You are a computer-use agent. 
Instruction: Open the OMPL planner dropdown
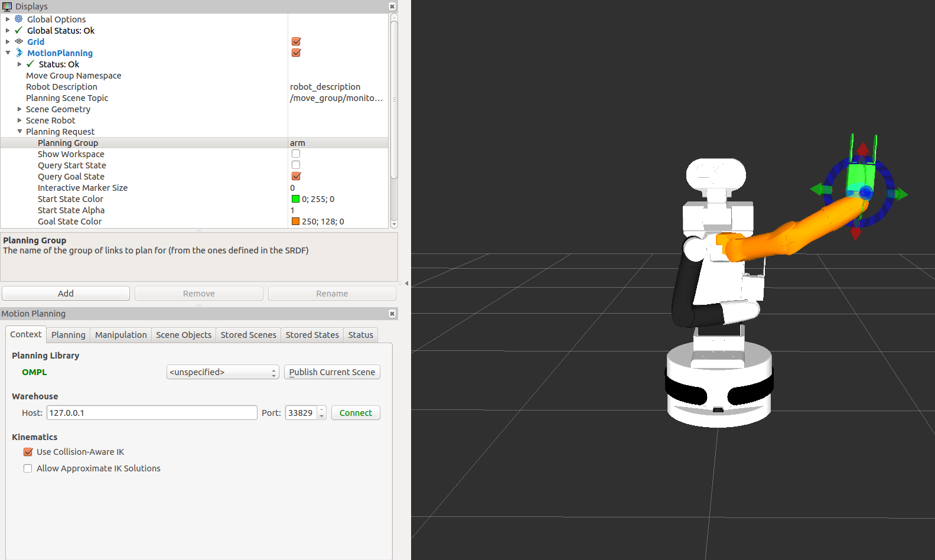[x=222, y=372]
